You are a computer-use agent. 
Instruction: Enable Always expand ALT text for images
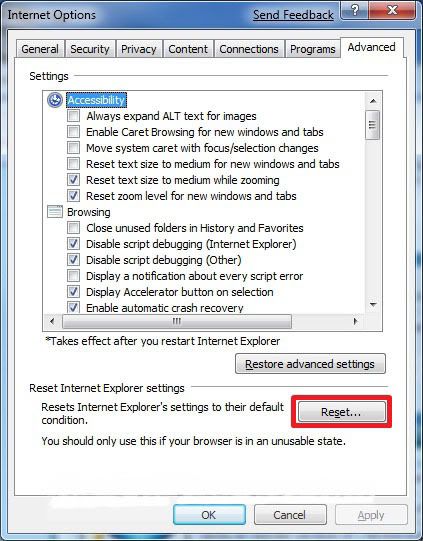(73, 116)
